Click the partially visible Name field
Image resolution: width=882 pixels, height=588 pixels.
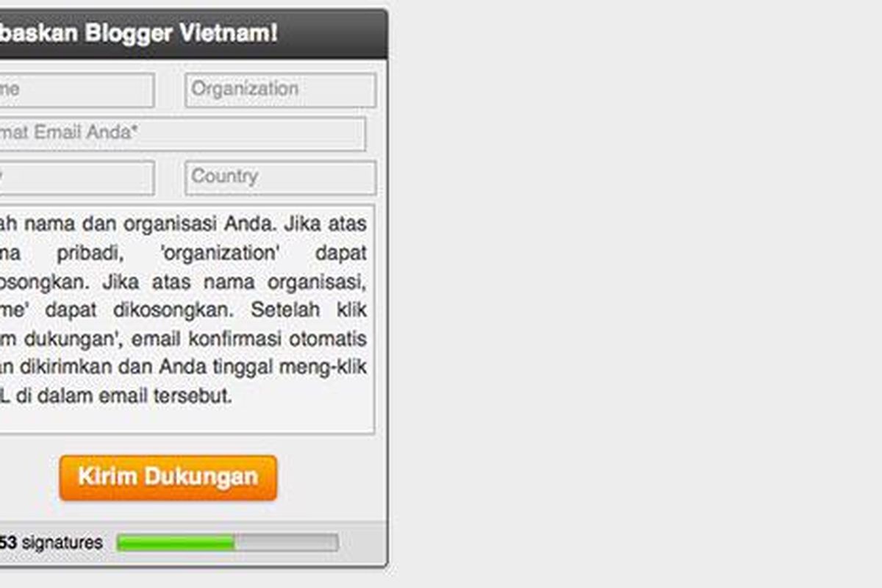[x=76, y=90]
